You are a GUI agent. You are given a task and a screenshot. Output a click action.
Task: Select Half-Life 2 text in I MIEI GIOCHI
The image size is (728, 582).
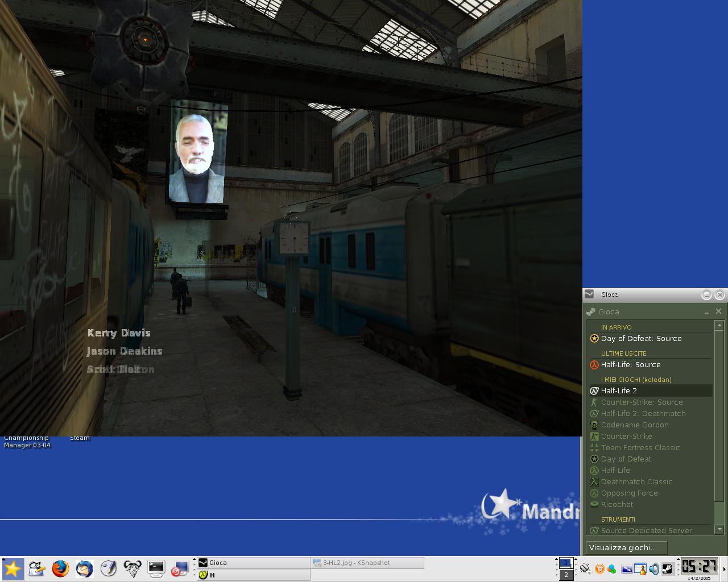(619, 390)
